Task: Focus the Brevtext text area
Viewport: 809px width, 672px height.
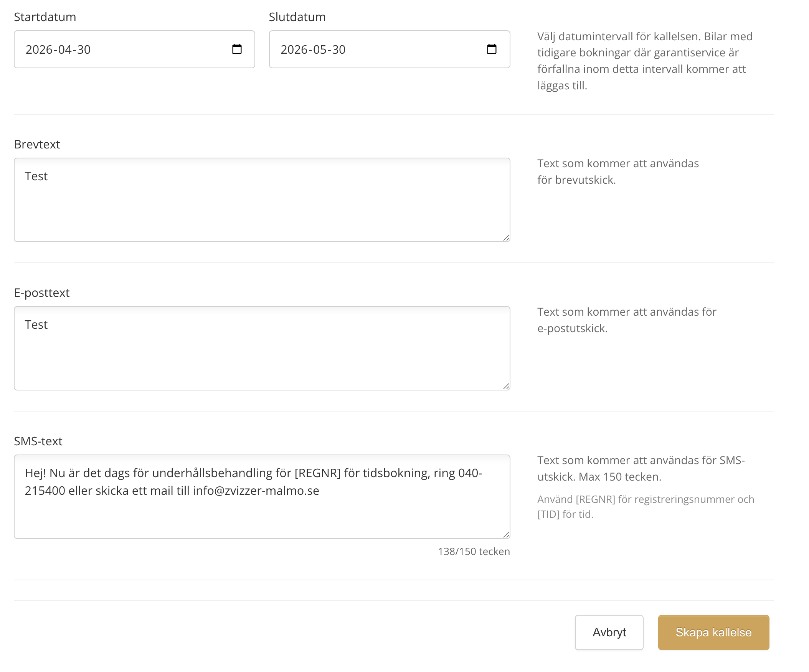Action: (262, 204)
